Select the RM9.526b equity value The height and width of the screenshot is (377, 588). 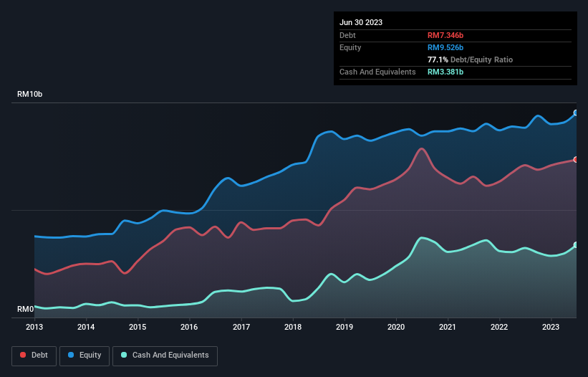point(445,47)
